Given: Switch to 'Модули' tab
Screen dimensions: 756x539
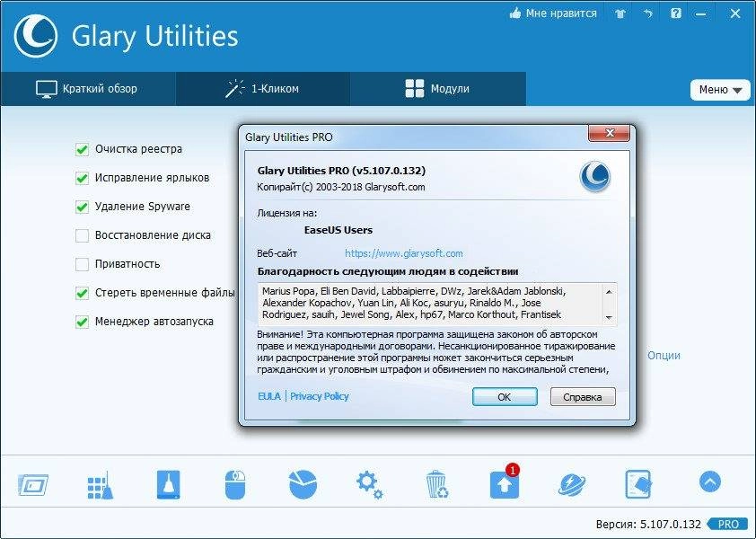Looking at the screenshot, I should (438, 89).
